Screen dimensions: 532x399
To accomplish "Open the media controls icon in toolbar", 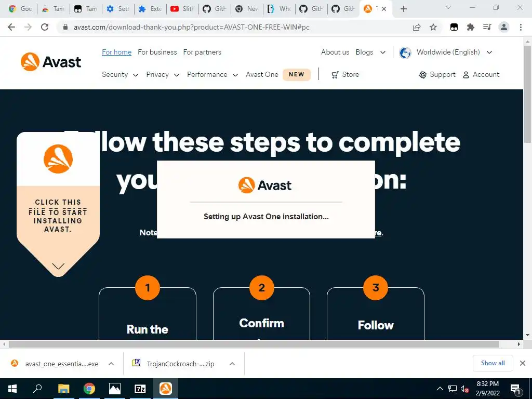I will (x=487, y=27).
